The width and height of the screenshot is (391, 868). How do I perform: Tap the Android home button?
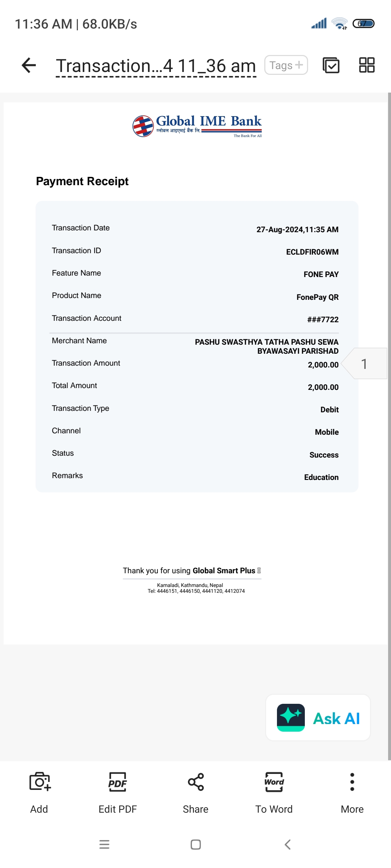pyautogui.click(x=196, y=844)
